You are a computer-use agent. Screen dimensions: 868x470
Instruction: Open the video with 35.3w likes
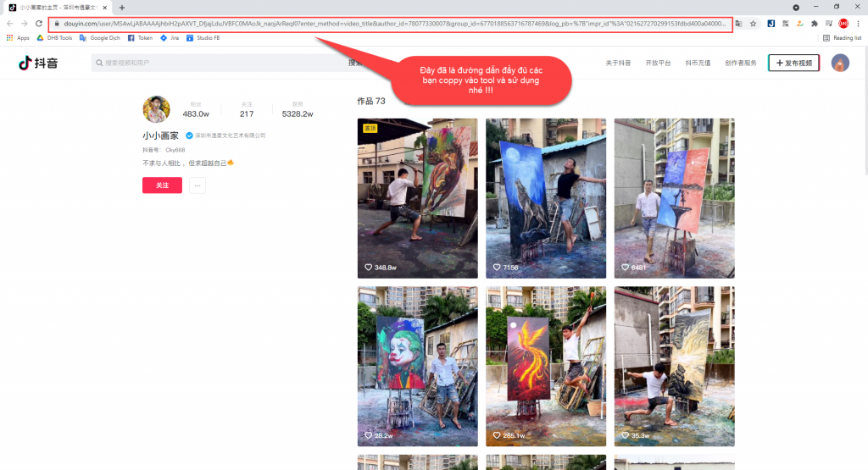(x=674, y=366)
